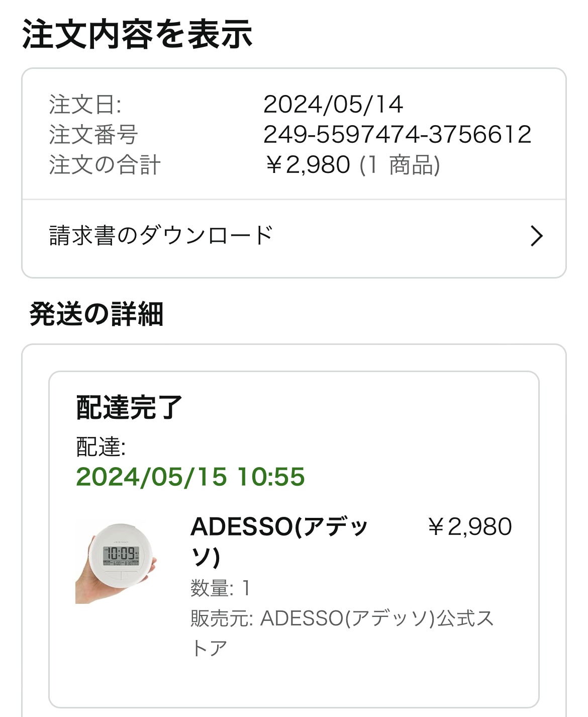Tap the 配達完了 status heading
This screenshot has width=588, height=717.
(129, 407)
